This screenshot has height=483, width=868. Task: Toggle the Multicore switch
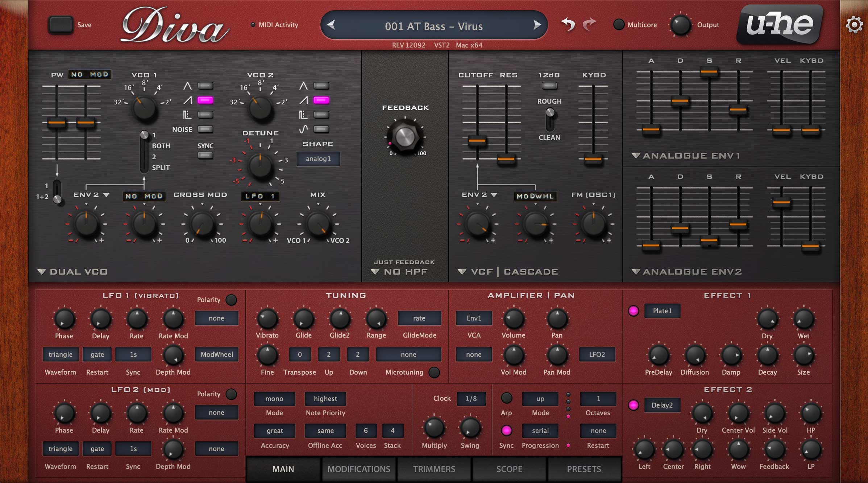(x=619, y=25)
